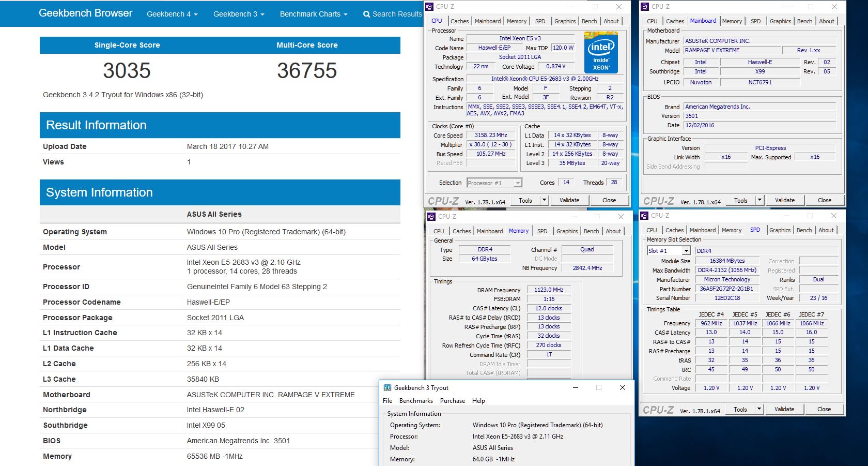868x466 pixels.
Task: Open the Search Results link in the navbar
Action: click(393, 14)
